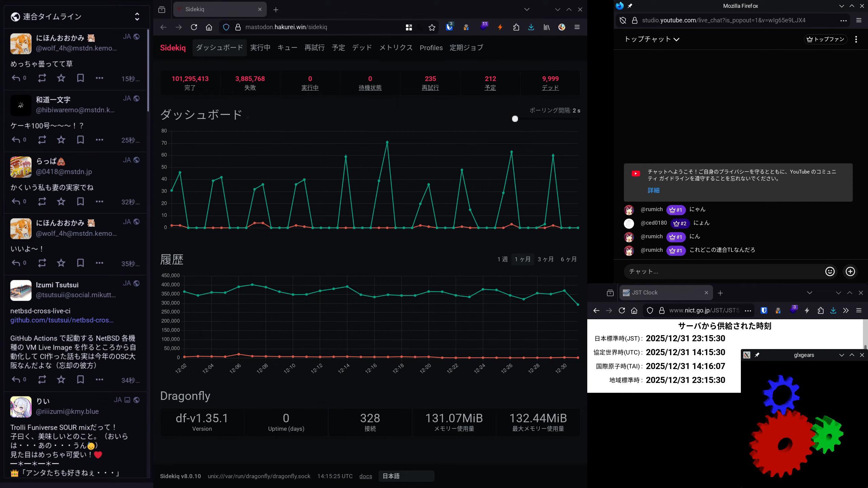Toggle the トップファン button
Viewport: 868px width, 488px height.
click(825, 39)
